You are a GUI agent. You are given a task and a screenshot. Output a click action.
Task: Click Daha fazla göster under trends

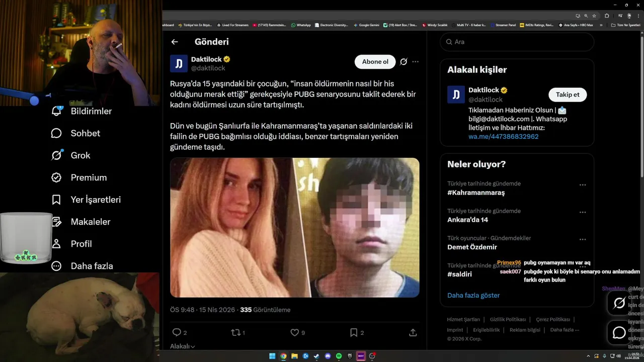click(x=473, y=295)
